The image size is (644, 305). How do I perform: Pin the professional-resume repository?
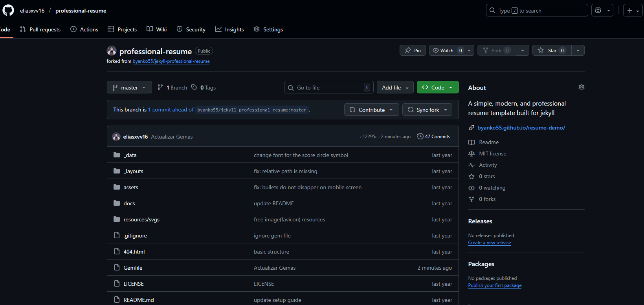tap(413, 50)
